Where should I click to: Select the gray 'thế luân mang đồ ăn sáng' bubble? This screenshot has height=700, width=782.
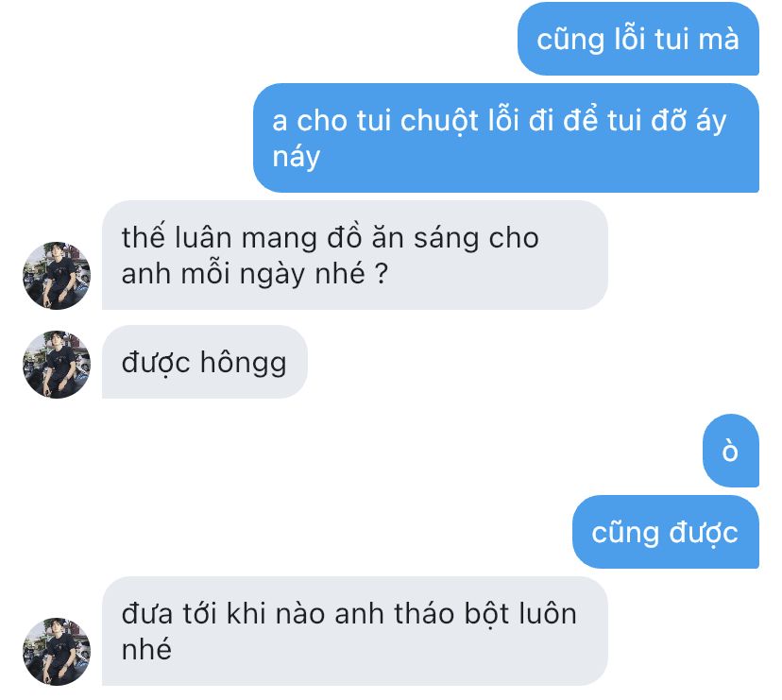[355, 255]
